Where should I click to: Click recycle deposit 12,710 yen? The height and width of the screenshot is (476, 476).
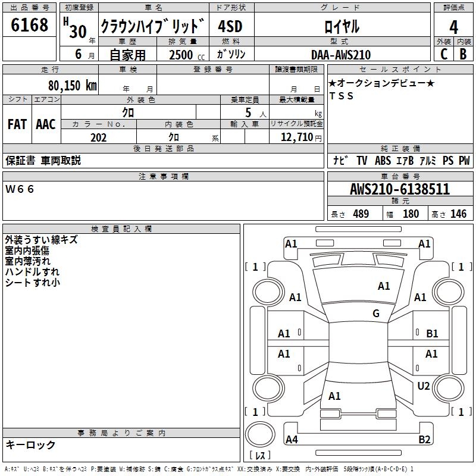tap(301, 137)
